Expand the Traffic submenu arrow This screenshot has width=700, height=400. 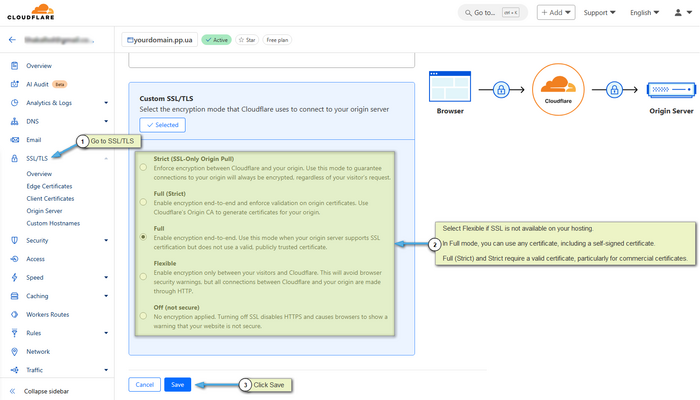106,370
